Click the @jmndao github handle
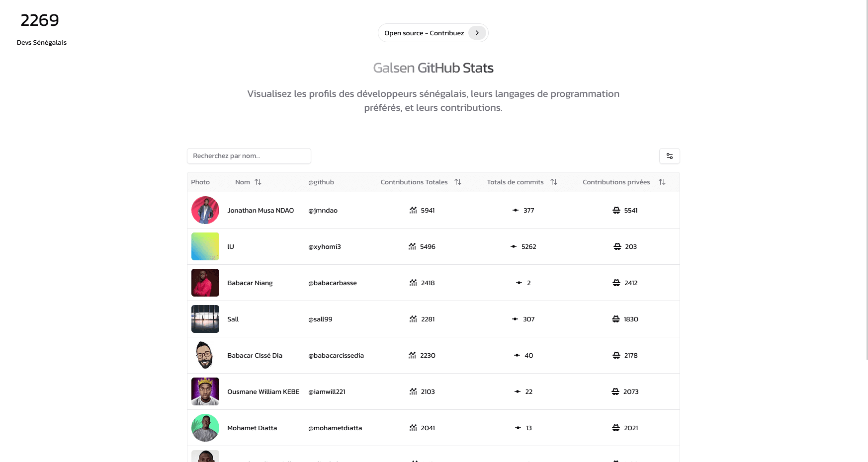 [323, 211]
